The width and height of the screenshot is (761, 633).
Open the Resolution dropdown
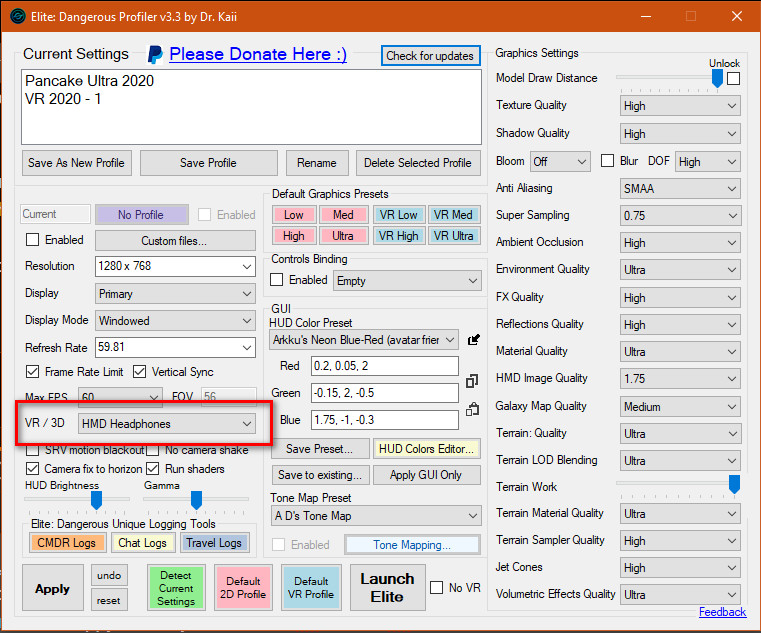(x=175, y=267)
